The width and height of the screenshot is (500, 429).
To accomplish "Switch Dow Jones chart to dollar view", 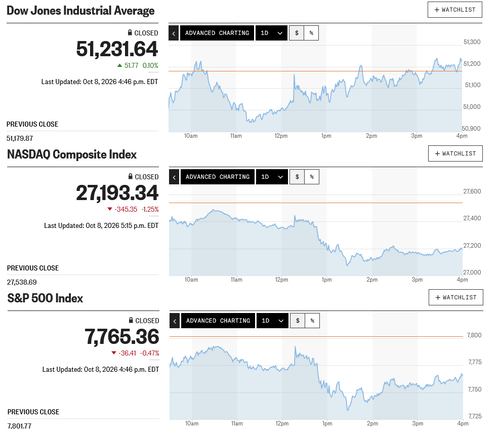I will click(297, 33).
